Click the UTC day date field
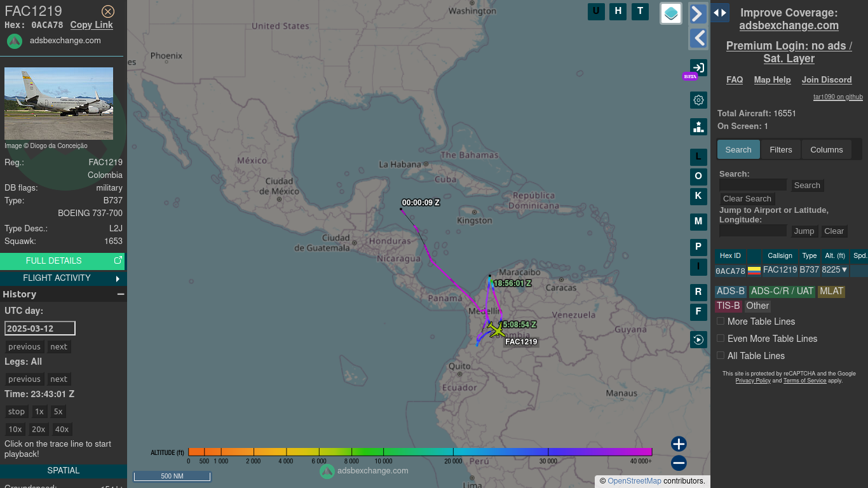The image size is (868, 488). pyautogui.click(x=40, y=329)
